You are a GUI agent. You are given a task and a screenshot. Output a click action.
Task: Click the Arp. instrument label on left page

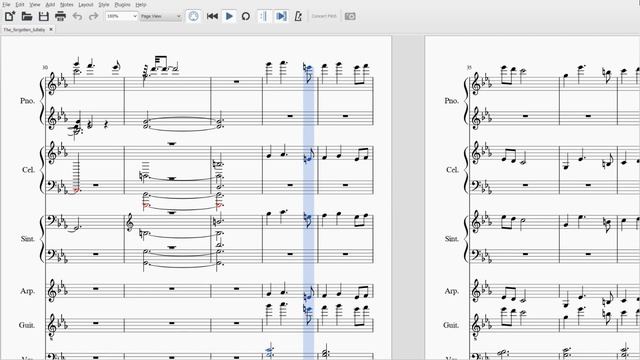pos(27,291)
